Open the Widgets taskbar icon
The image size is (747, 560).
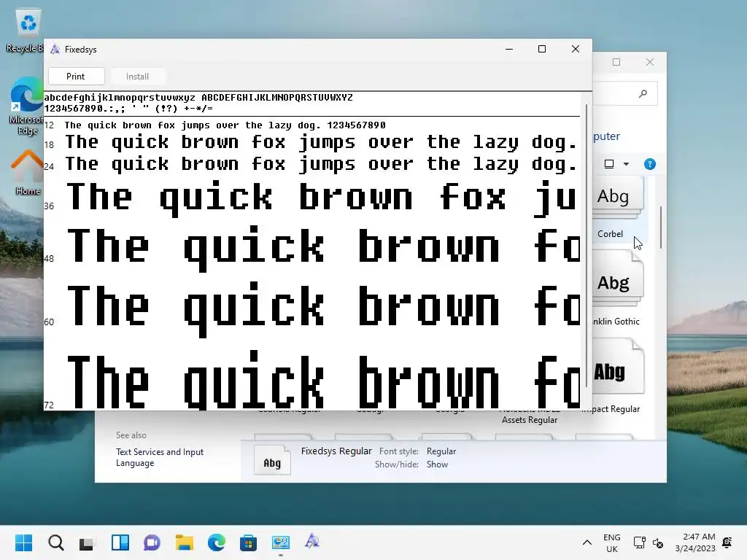[x=120, y=542]
